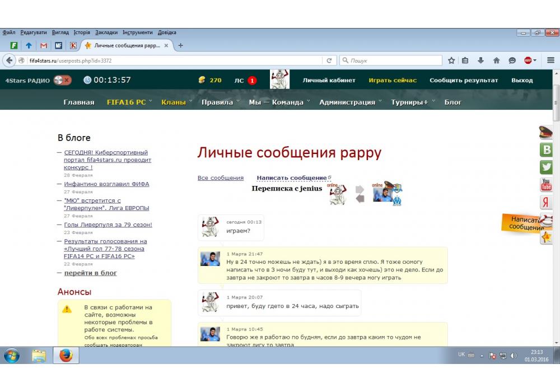
Task: Open the YouTube sidebar icon
Action: pos(546,184)
